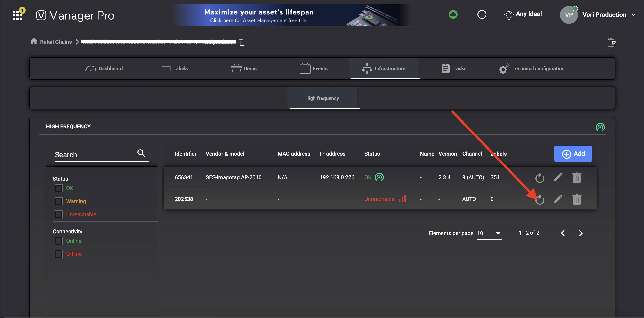This screenshot has height=318, width=644.
Task: Click the Add button
Action: 573,154
